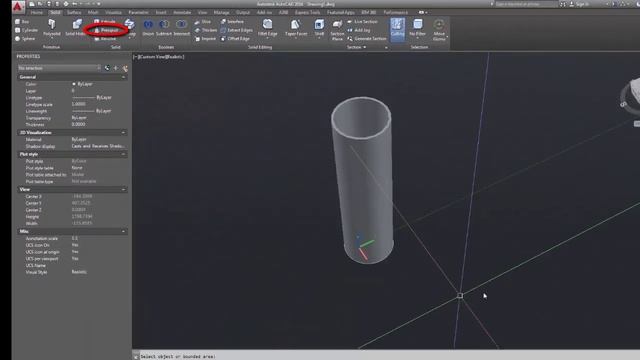Click the Intersect boolean tool

[181, 28]
